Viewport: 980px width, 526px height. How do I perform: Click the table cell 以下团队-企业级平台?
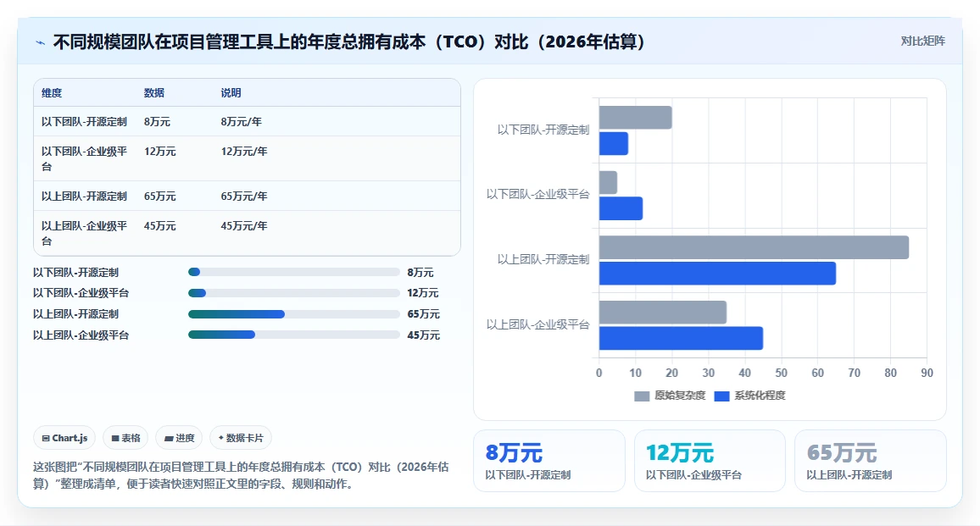pyautogui.click(x=85, y=158)
